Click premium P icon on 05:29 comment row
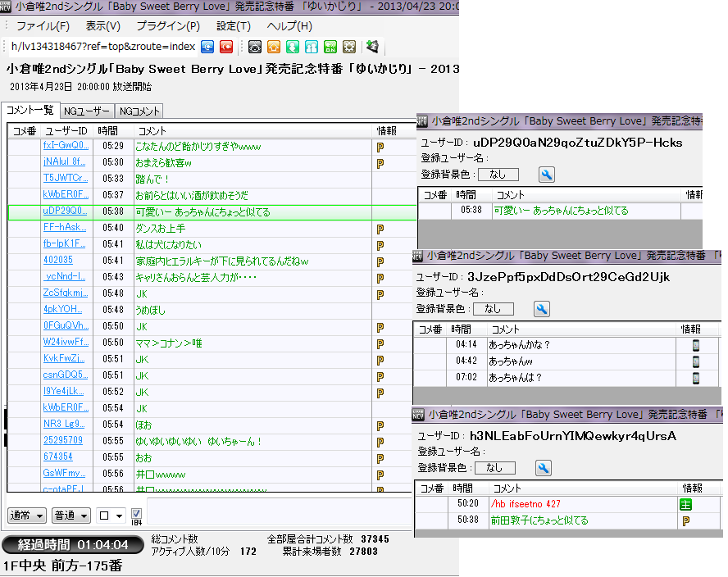Image resolution: width=728 pixels, height=577 pixels. click(380, 148)
